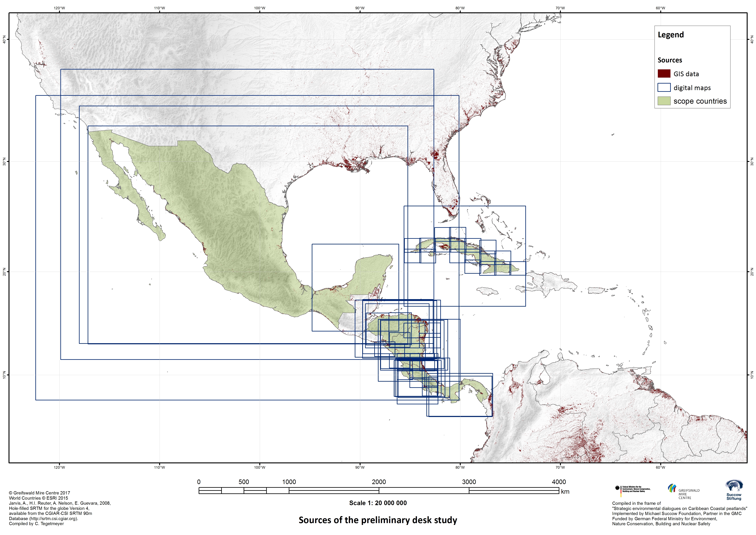The width and height of the screenshot is (756, 535).
Task: Click the Legend heading
Action: pyautogui.click(x=670, y=35)
